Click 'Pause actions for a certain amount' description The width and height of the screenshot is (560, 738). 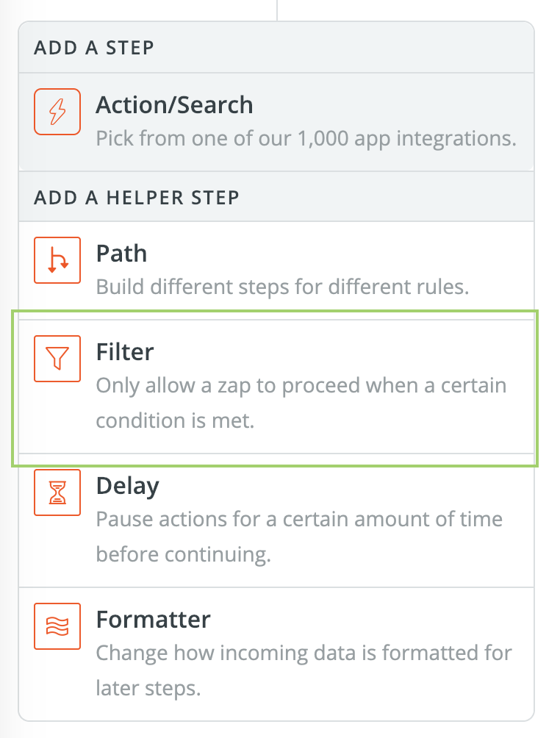click(x=299, y=520)
